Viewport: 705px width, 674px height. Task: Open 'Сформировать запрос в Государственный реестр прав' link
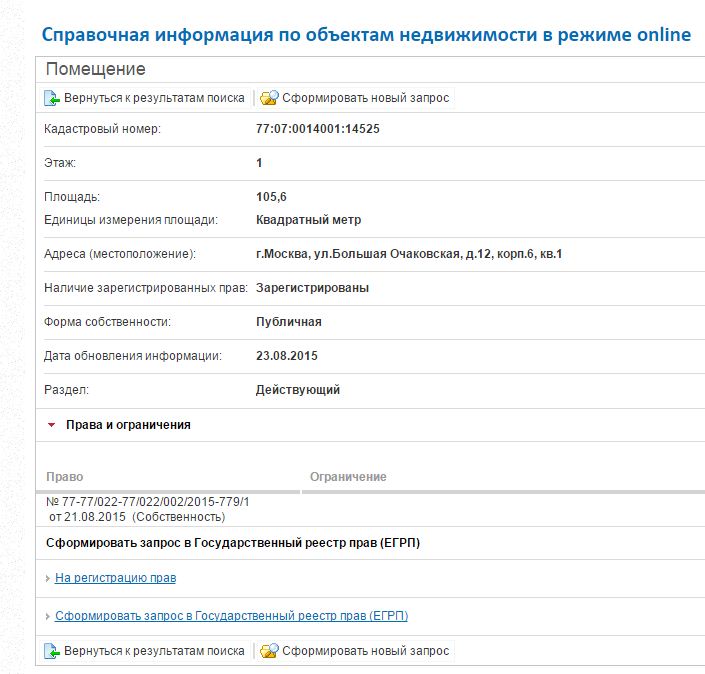pyautogui.click(x=231, y=616)
